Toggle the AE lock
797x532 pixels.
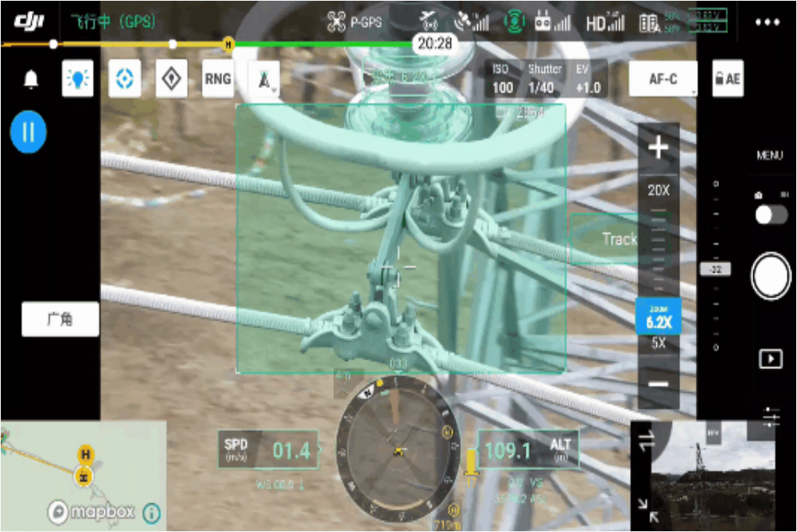[x=727, y=79]
